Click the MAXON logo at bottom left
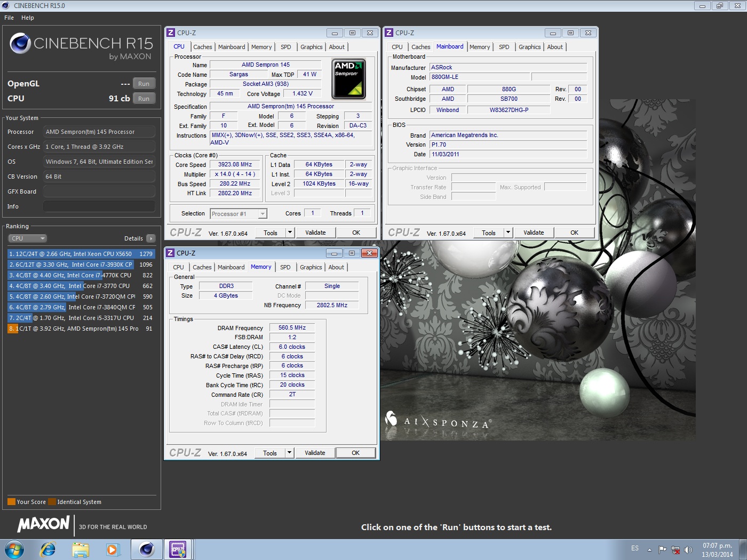This screenshot has height=560, width=747. 44,524
